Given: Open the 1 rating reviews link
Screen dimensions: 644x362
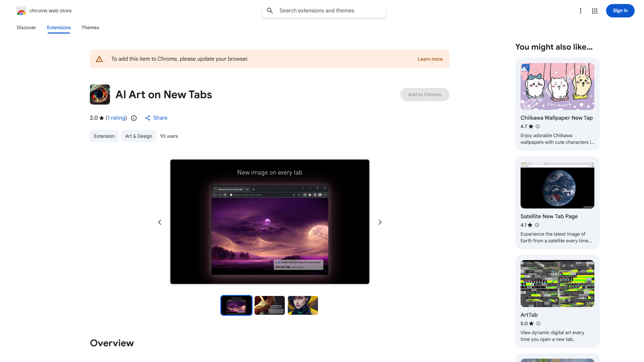Looking at the screenshot, I should [116, 118].
